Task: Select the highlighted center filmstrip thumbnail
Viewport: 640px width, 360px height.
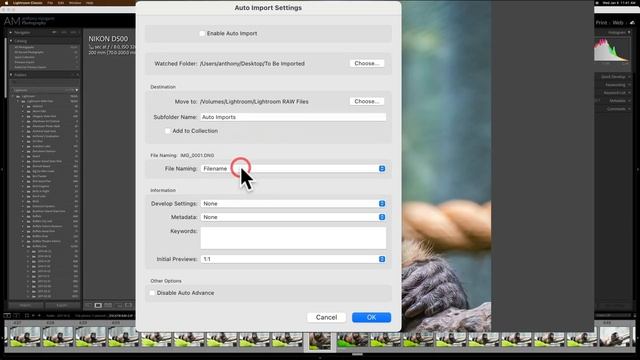Action: pyautogui.click(x=320, y=341)
